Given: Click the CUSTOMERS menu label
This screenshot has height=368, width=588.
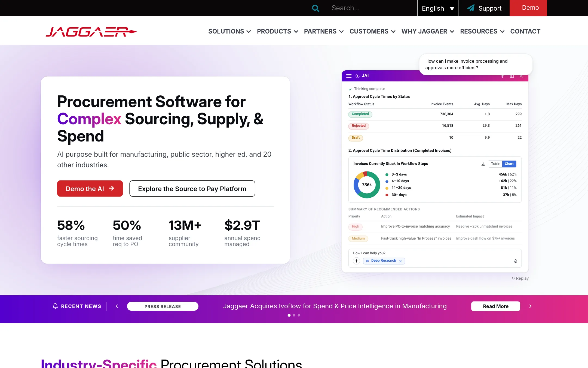Looking at the screenshot, I should 369,31.
